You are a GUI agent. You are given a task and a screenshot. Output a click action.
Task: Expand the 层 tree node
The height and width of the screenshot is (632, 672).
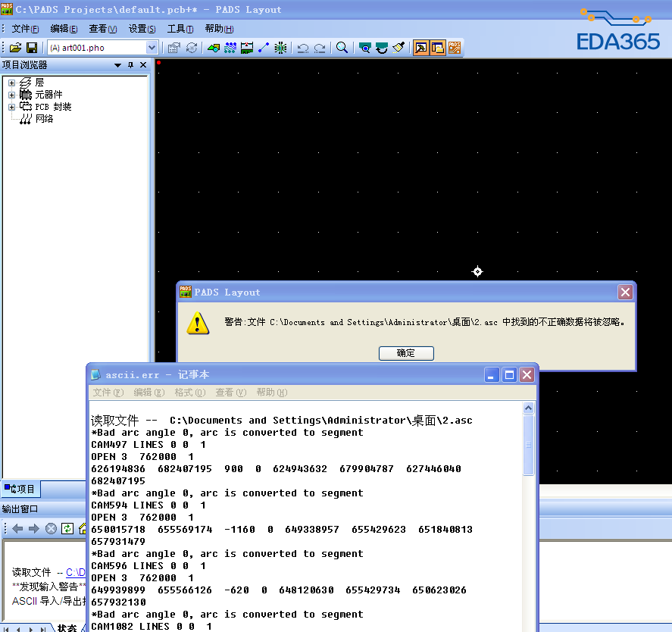pos(11,83)
